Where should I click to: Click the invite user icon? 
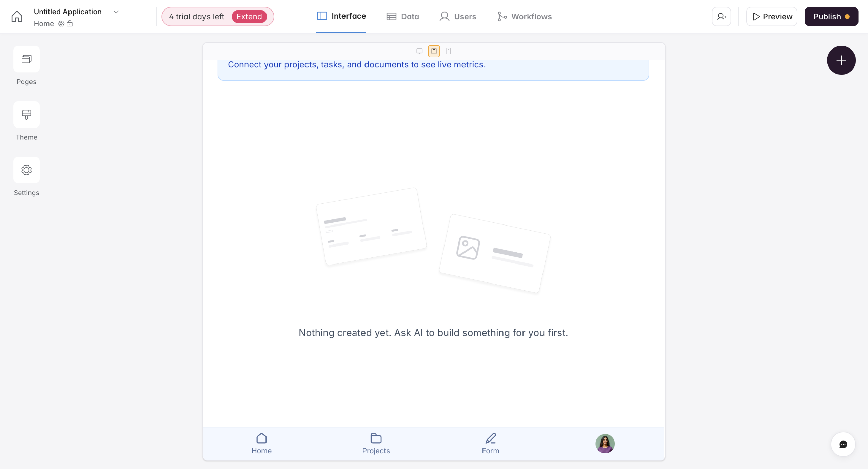722,17
